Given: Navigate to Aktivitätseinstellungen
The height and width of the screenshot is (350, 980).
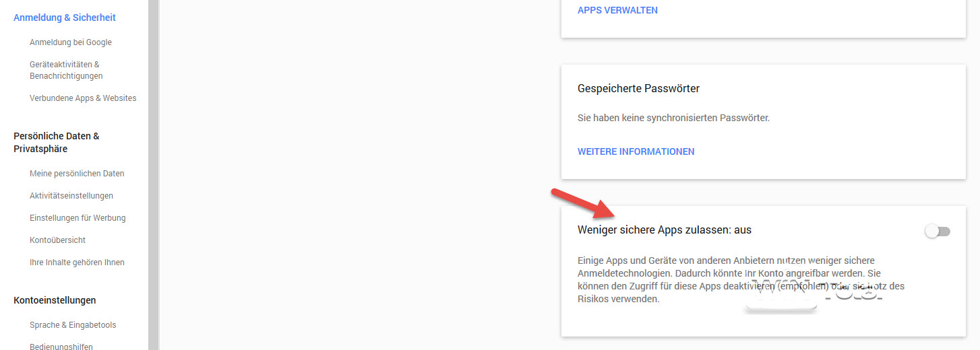Looking at the screenshot, I should 71,196.
